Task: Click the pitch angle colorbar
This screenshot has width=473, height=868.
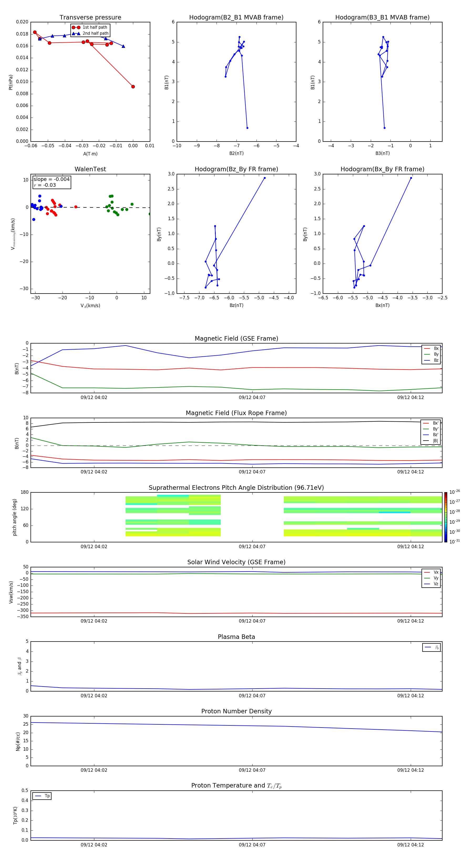Action: click(446, 517)
